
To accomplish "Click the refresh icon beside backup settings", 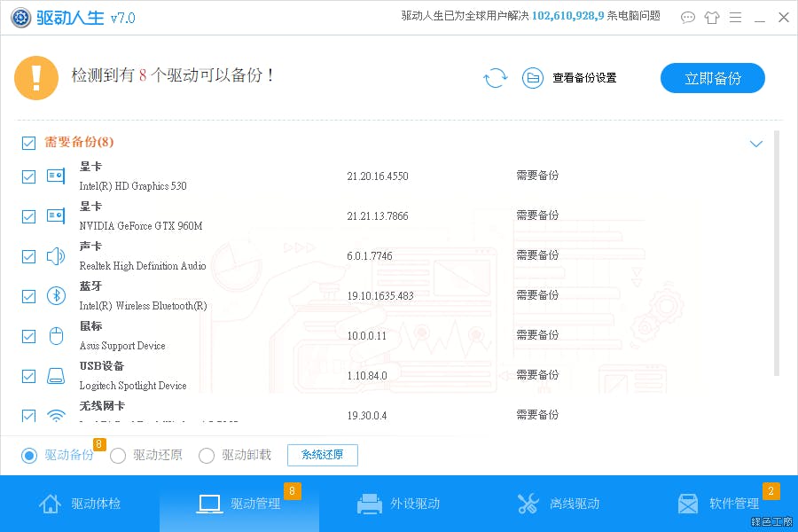I will tap(495, 78).
